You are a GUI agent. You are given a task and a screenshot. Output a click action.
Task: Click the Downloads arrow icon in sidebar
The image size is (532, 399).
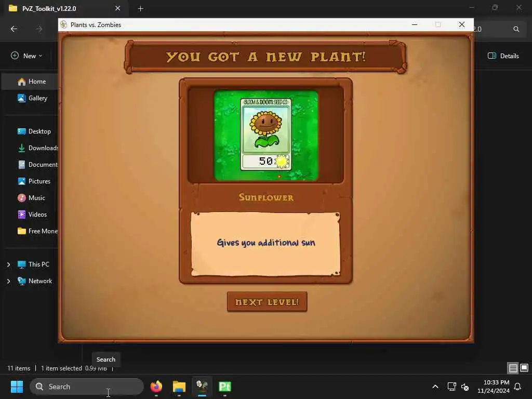click(x=22, y=148)
